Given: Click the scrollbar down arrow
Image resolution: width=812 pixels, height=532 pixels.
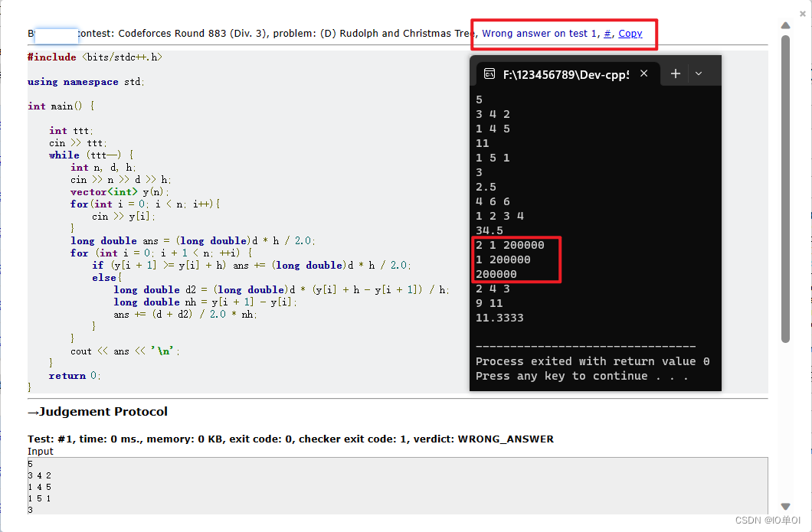Looking at the screenshot, I should (785, 506).
